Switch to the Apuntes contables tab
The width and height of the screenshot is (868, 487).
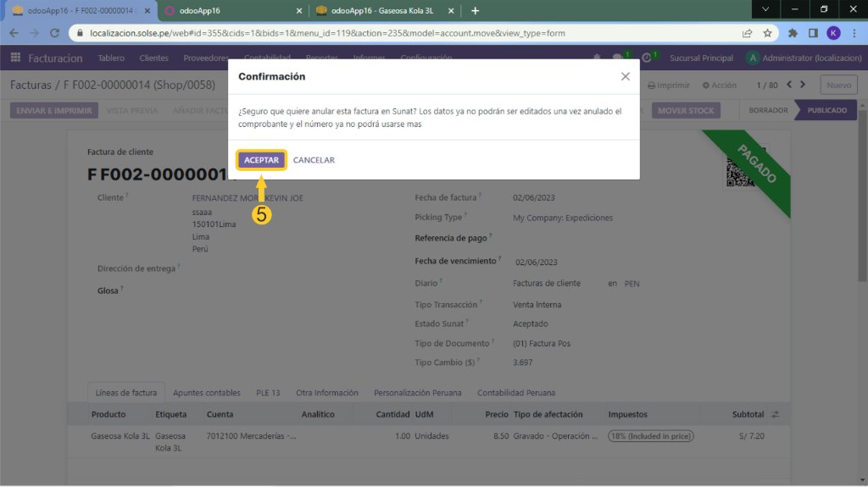pyautogui.click(x=207, y=393)
